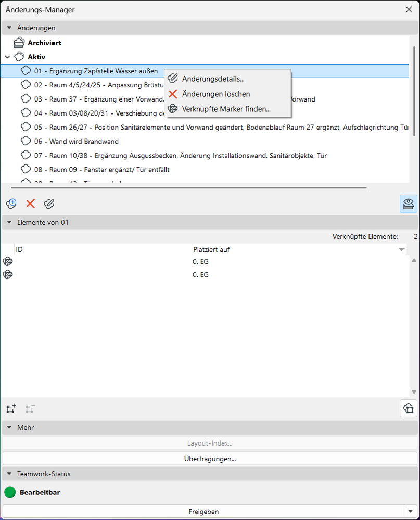Toggle the show archived changes button
Screen dimensions: 420x520
pyautogui.click(x=409, y=204)
